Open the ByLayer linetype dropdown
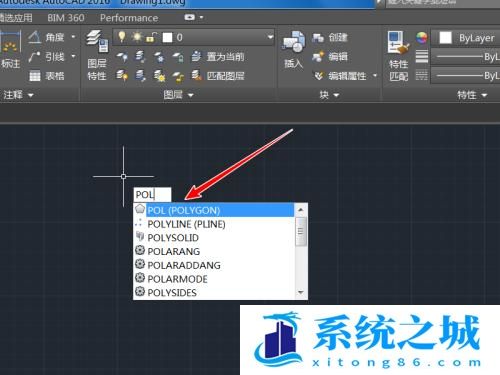The height and width of the screenshot is (375, 500). [x=466, y=76]
